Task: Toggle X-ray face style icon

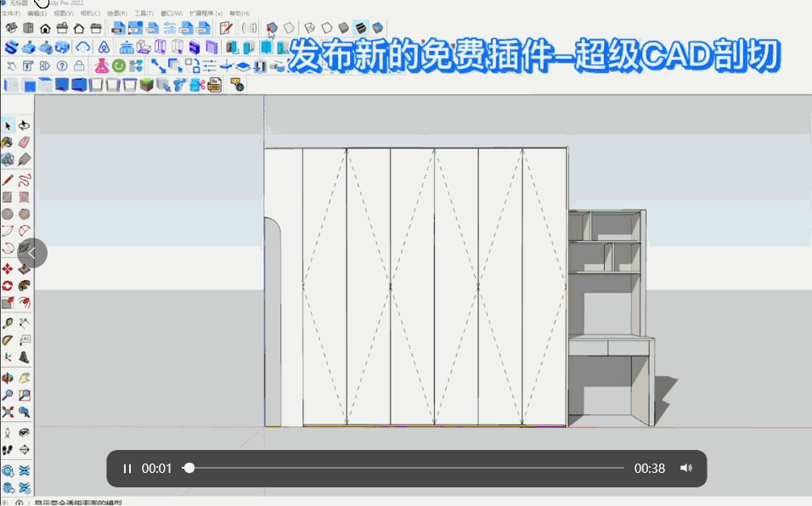Action: (x=272, y=29)
